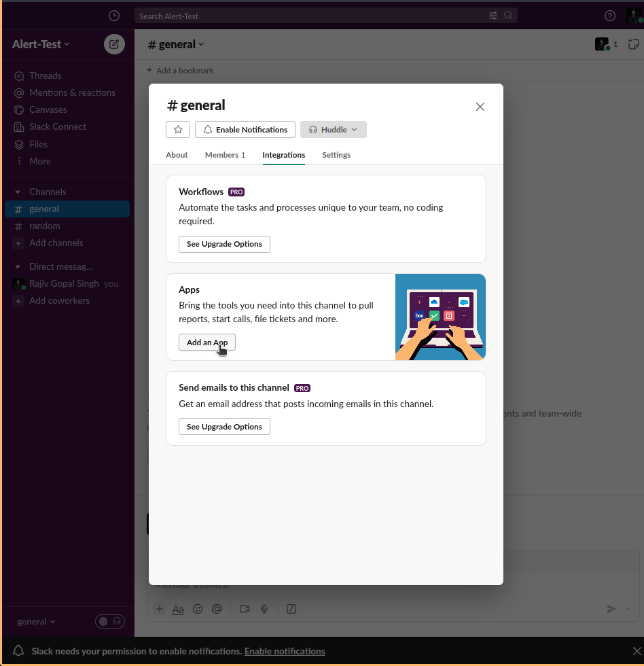Click the Add an App button
Image resolution: width=644 pixels, height=666 pixels.
[x=207, y=343]
